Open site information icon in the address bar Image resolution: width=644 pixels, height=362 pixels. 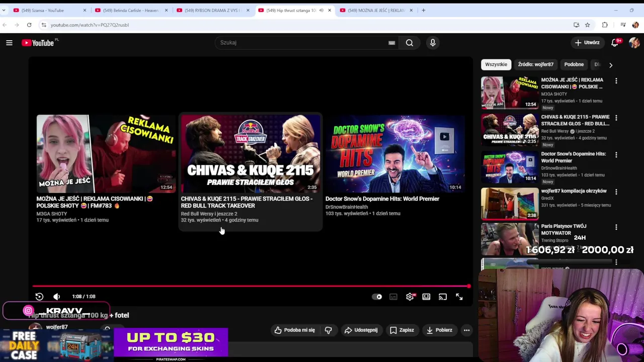click(44, 25)
